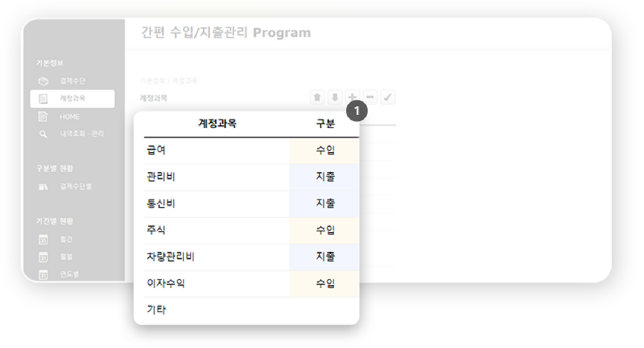The width and height of the screenshot is (644, 348).
Task: Confirm changes with the checkmark button
Action: pyautogui.click(x=387, y=98)
